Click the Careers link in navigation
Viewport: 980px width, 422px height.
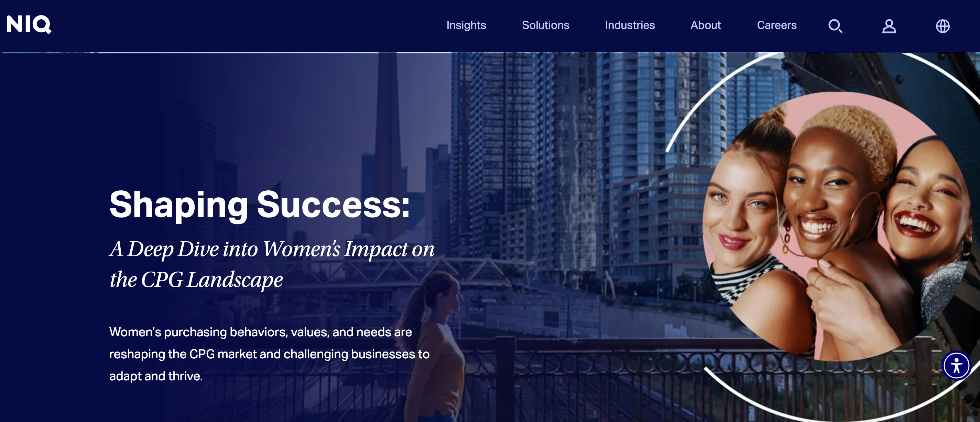pos(777,25)
